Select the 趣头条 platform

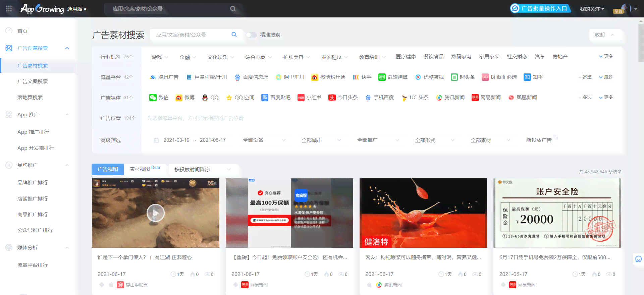[x=463, y=77]
